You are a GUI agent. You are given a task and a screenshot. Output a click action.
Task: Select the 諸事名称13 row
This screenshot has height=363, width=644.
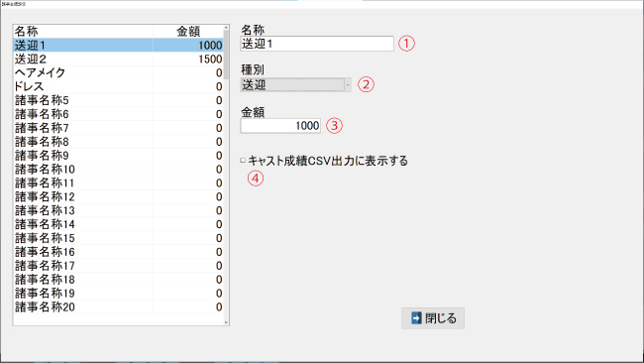pos(118,210)
